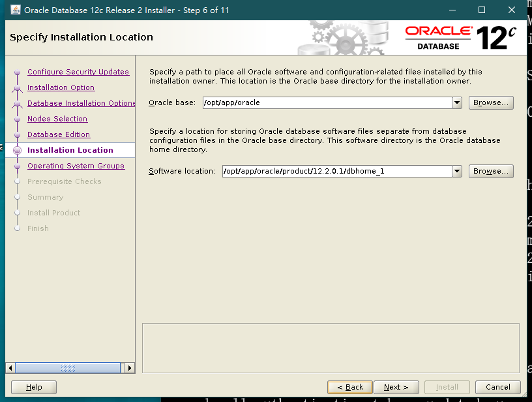
Task: Click empty message area at bottom
Action: [331, 348]
